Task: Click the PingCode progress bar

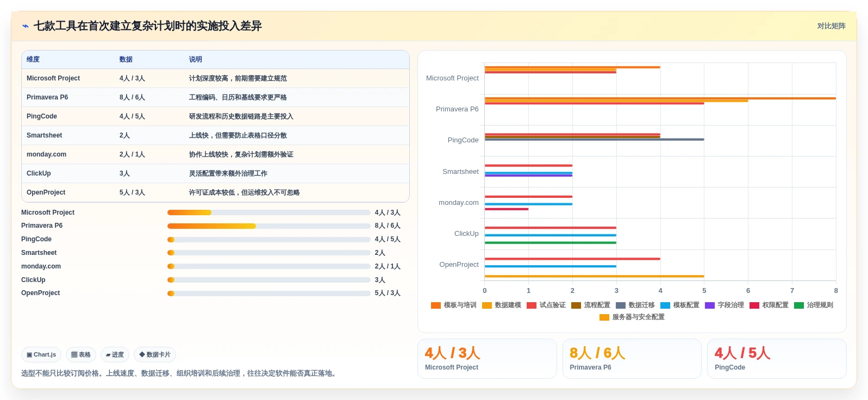Action: pos(269,240)
